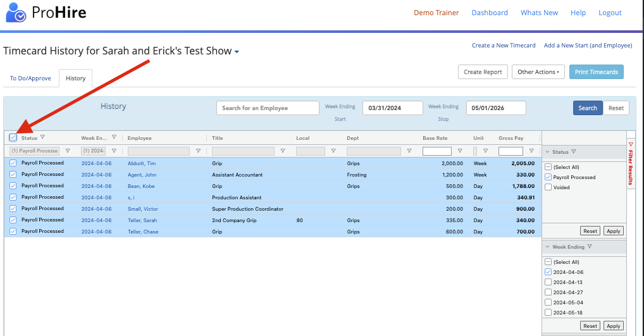The height and width of the screenshot is (336, 644).
Task: Uncheck the Teller, Sarah row checkbox
Action: click(x=13, y=220)
